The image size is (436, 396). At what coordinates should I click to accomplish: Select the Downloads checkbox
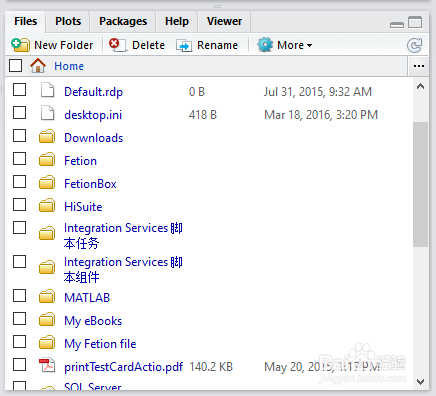(x=20, y=136)
